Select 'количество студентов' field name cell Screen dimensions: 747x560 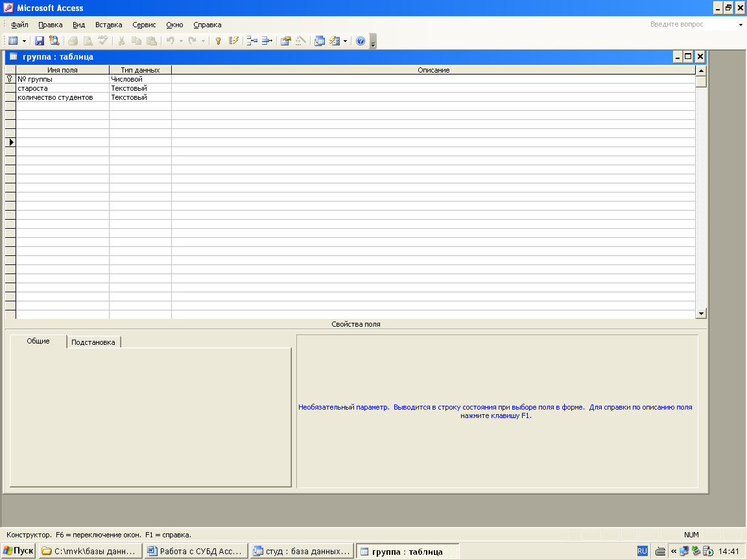coord(62,97)
